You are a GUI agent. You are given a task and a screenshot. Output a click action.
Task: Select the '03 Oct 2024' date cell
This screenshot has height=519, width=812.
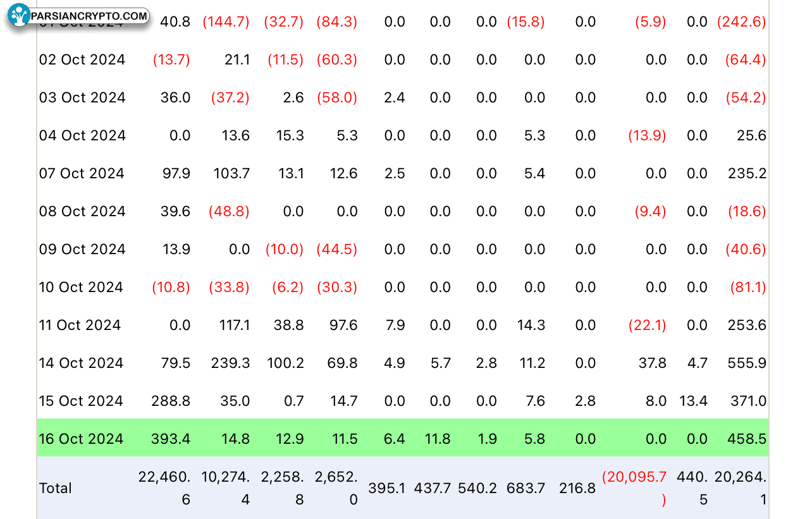[82, 97]
